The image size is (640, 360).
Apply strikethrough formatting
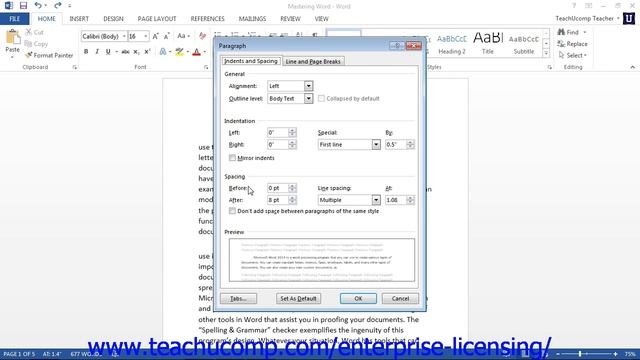[125, 52]
